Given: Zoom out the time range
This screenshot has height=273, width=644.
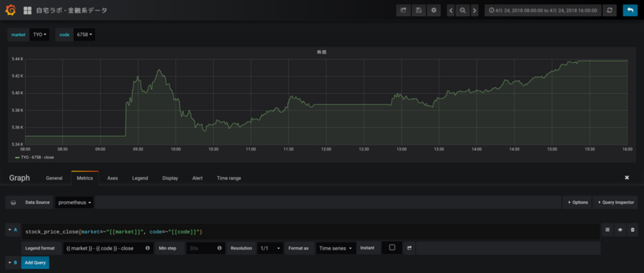Looking at the screenshot, I should (463, 10).
